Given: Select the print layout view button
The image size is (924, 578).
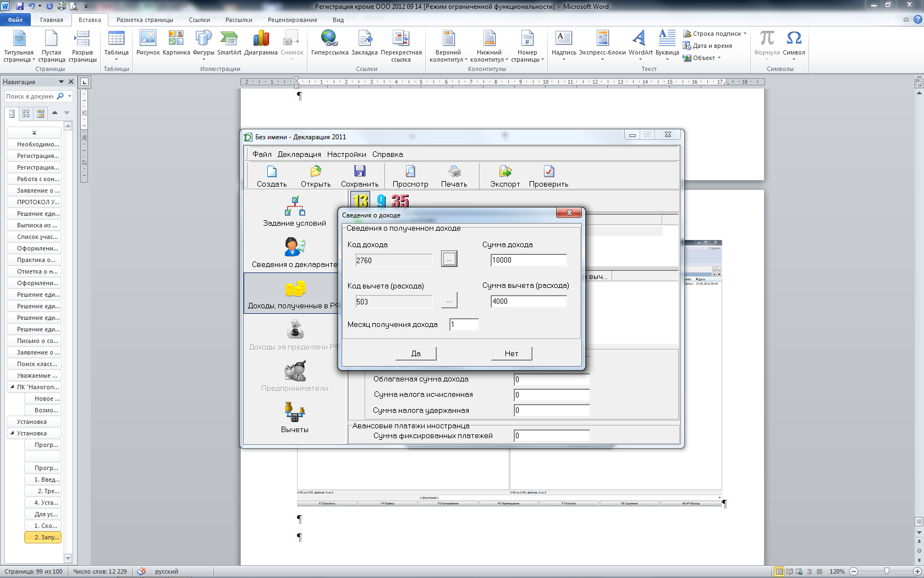Looking at the screenshot, I should point(779,571).
